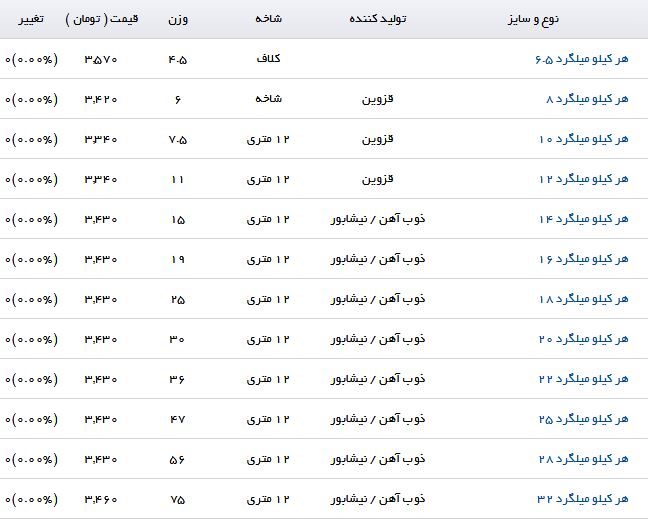This screenshot has height=519, width=648.
Task: Select the قزوین producer in the میلگرد ۱۲ row
Action: tap(377, 179)
